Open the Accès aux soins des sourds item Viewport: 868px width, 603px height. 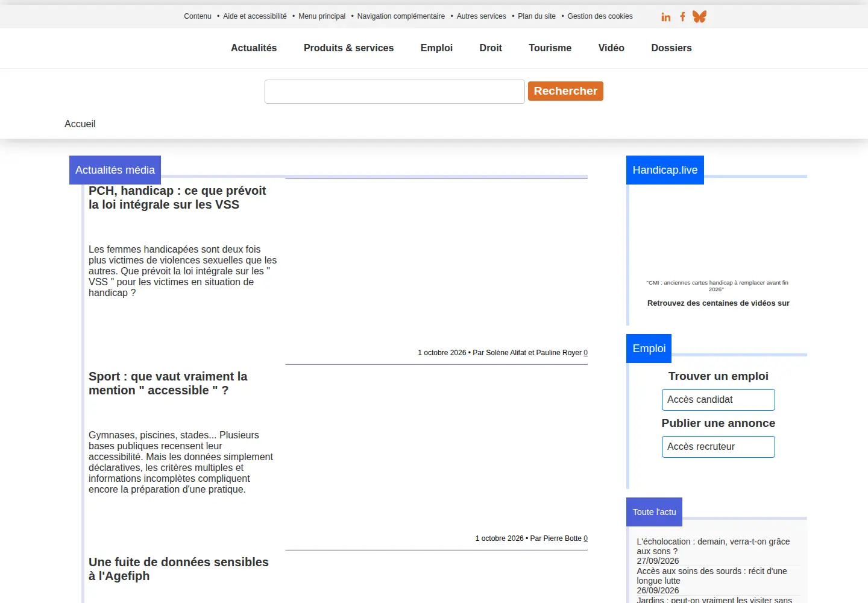click(x=712, y=576)
